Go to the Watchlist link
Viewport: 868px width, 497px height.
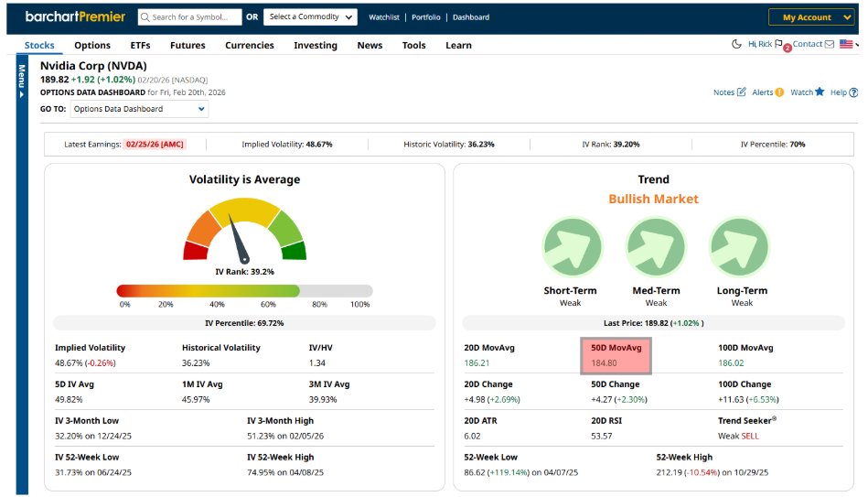coord(384,17)
